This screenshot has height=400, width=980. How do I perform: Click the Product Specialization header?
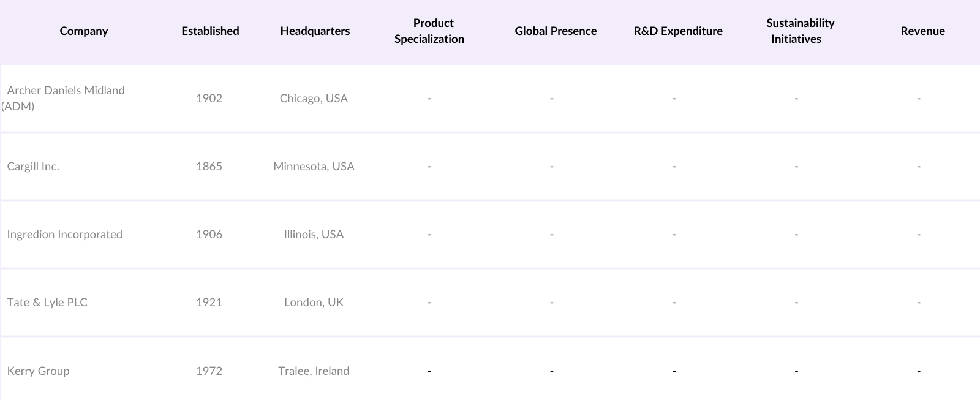pos(429,31)
